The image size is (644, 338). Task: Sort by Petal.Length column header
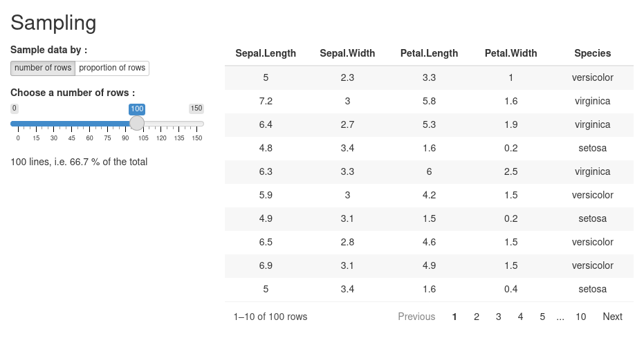(429, 53)
